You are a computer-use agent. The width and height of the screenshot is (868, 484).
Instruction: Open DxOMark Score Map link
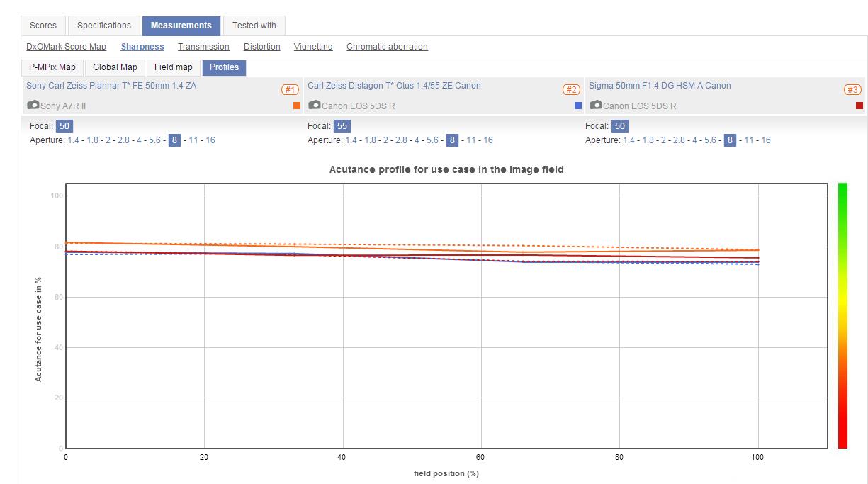[x=66, y=47]
